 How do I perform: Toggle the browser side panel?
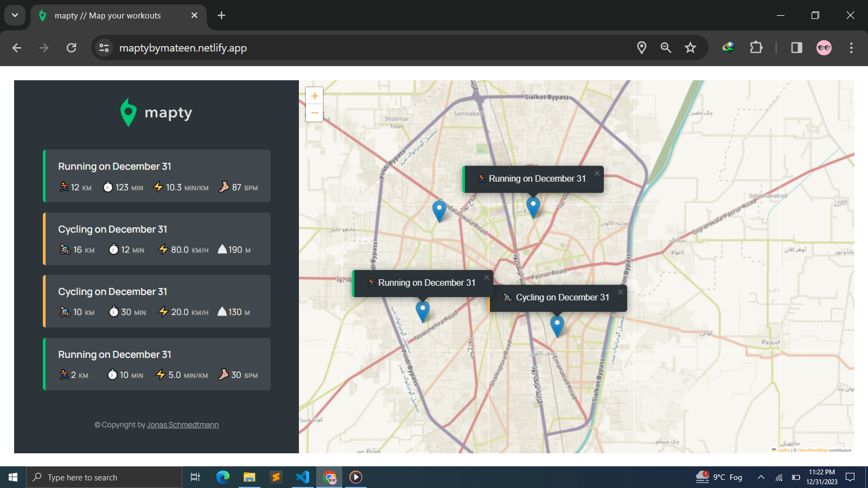pyautogui.click(x=796, y=48)
